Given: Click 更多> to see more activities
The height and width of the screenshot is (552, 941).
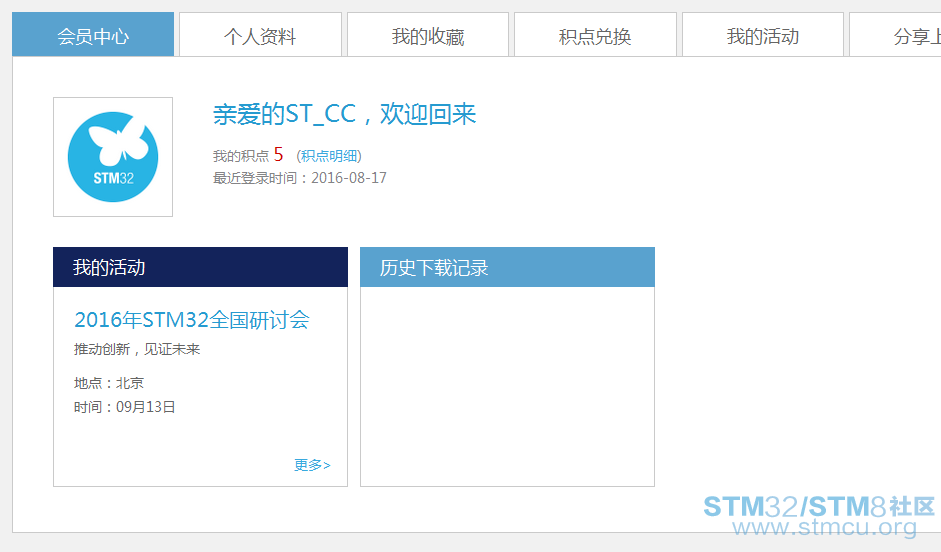Looking at the screenshot, I should point(312,465).
